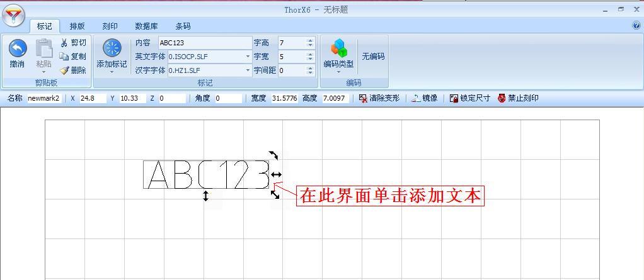Screen dimensions: 644x280
Task: Click the name field newmark2
Action: pos(44,98)
